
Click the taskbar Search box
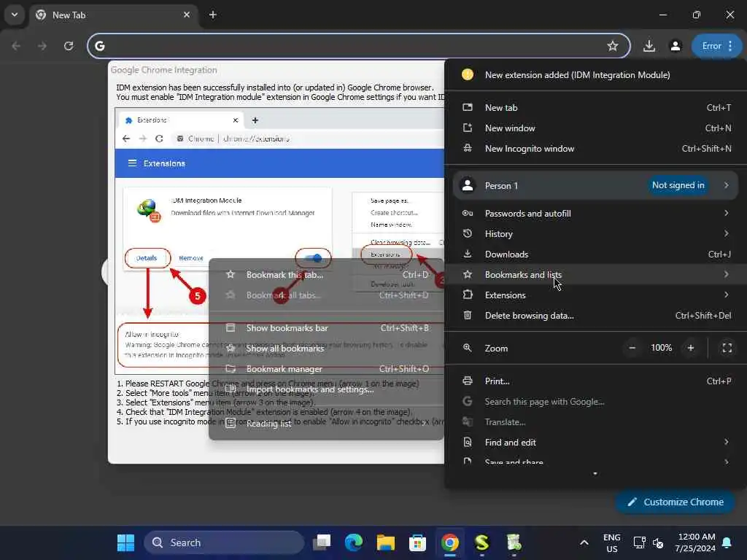click(x=224, y=542)
